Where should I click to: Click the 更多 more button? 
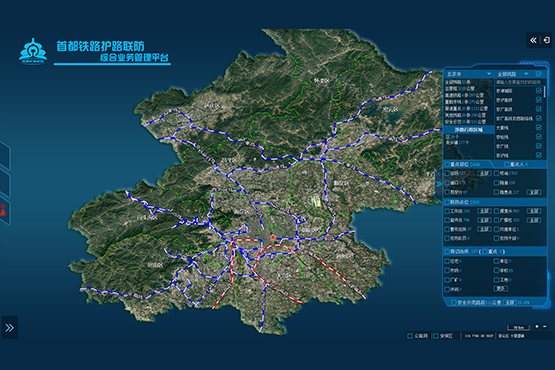pyautogui.click(x=501, y=289)
